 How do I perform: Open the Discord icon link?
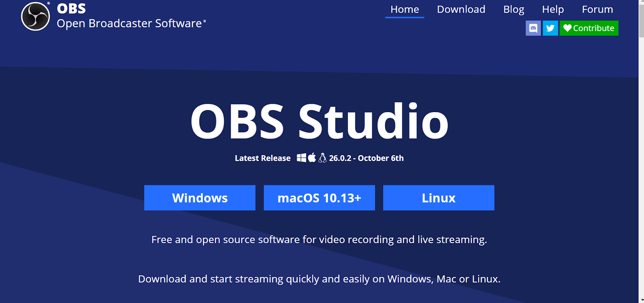tap(533, 28)
